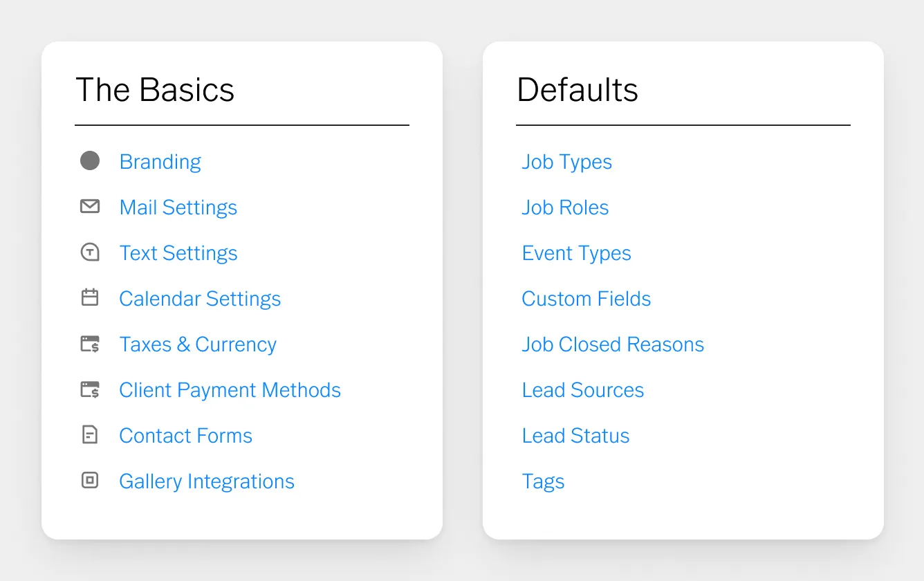924x581 pixels.
Task: Open Job Closed Reasons
Action: [x=613, y=344]
